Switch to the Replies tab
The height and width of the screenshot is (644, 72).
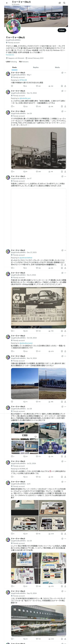(36, 67)
